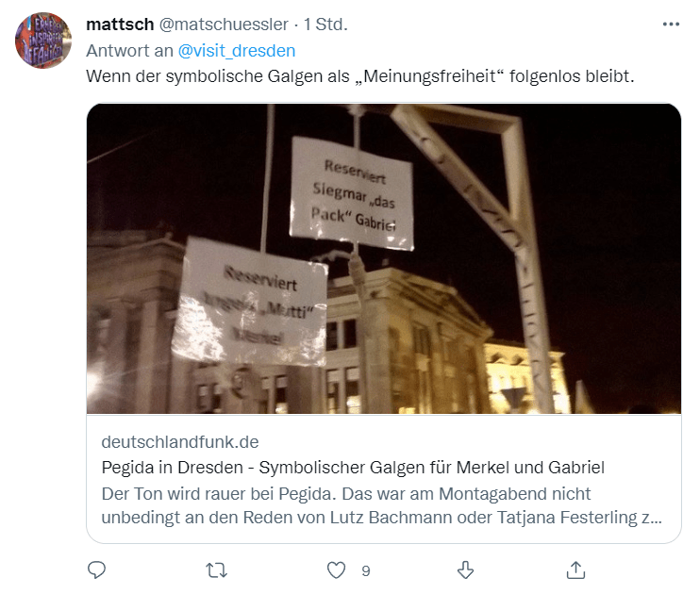Viewport: 700px width, 594px height.
Task: Click the tweet text about symbolische Galgen
Action: 359,76
